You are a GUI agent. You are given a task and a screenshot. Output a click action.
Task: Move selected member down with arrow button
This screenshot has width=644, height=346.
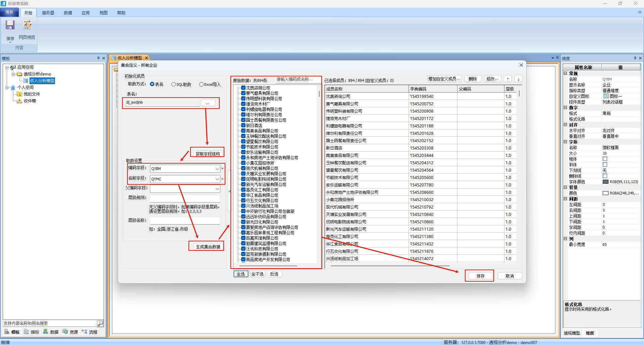point(518,79)
